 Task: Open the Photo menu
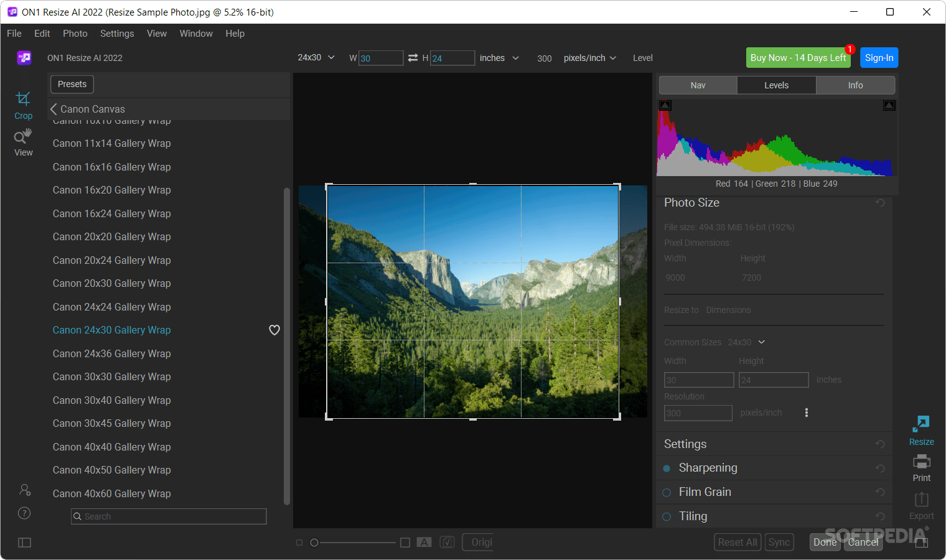pos(75,34)
